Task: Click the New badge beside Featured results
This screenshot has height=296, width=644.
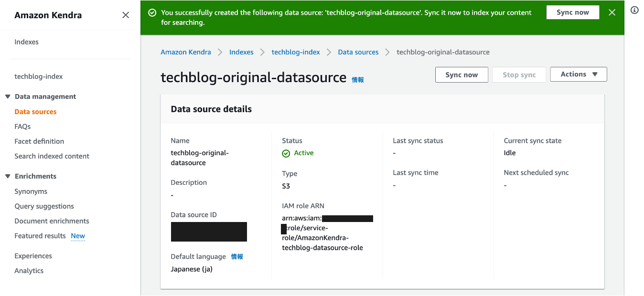Action: pyautogui.click(x=78, y=236)
